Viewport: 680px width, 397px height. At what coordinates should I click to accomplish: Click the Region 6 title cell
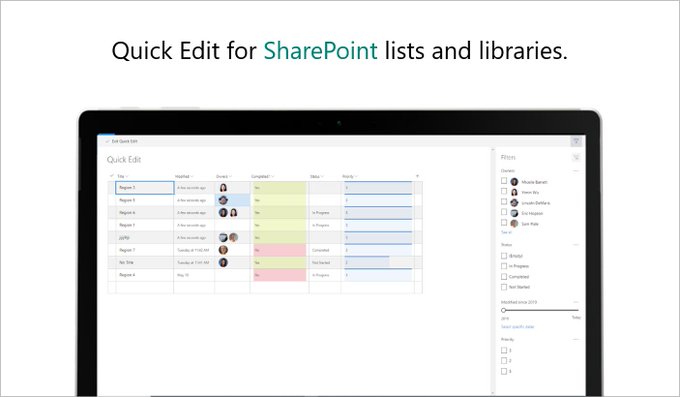[x=145, y=213]
